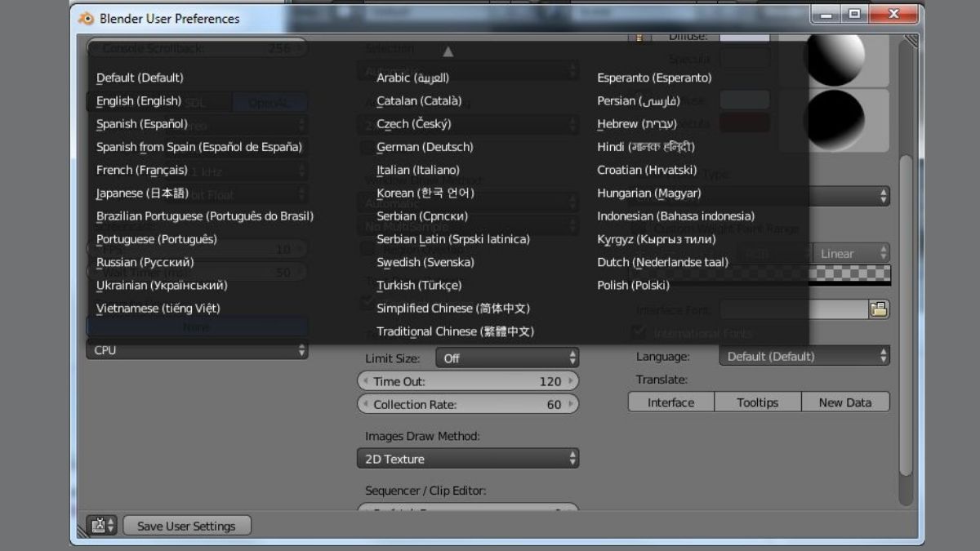Screen dimensions: 980x551
Task: Open the 2D Texture draw method dropdown
Action: (468, 459)
